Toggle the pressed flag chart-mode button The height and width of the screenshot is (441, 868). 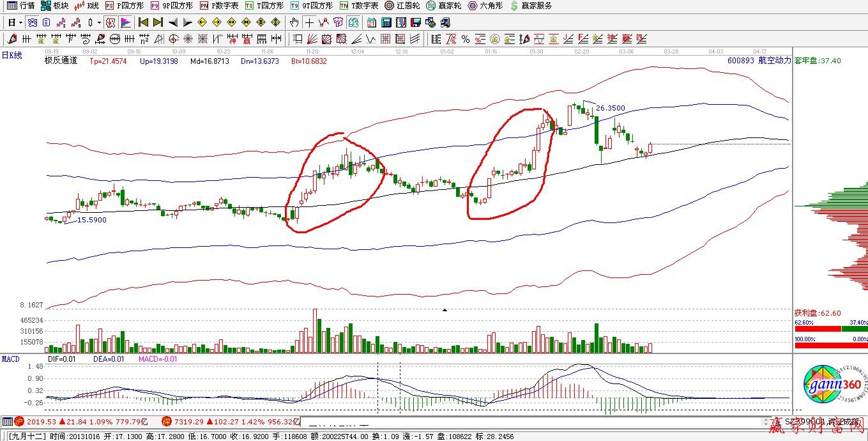pyautogui.click(x=126, y=22)
